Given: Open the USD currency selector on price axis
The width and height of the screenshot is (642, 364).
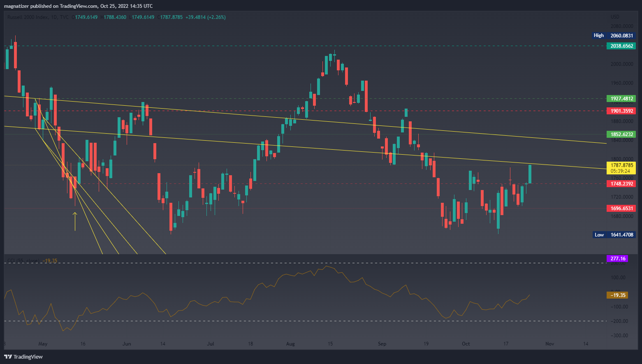Looking at the screenshot, I should tap(615, 17).
